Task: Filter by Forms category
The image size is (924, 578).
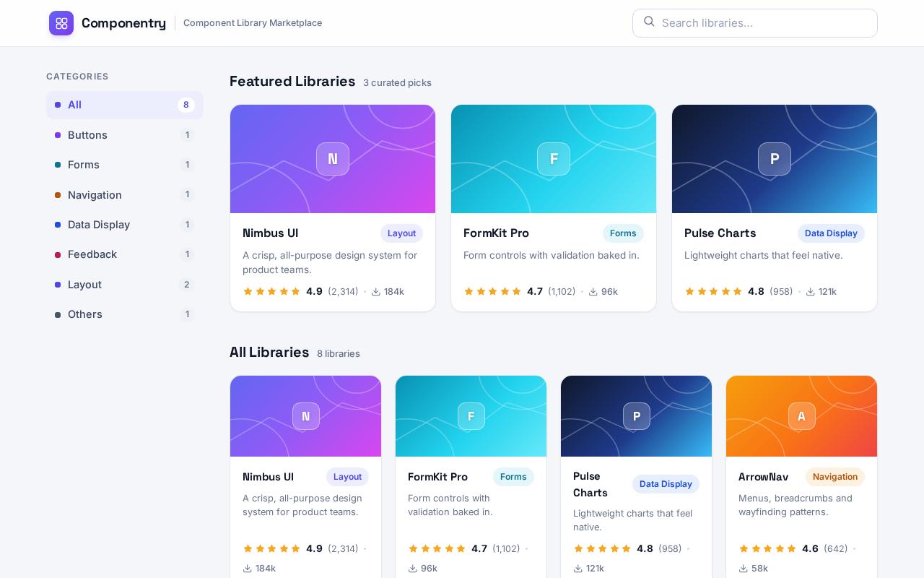Action: [x=125, y=165]
